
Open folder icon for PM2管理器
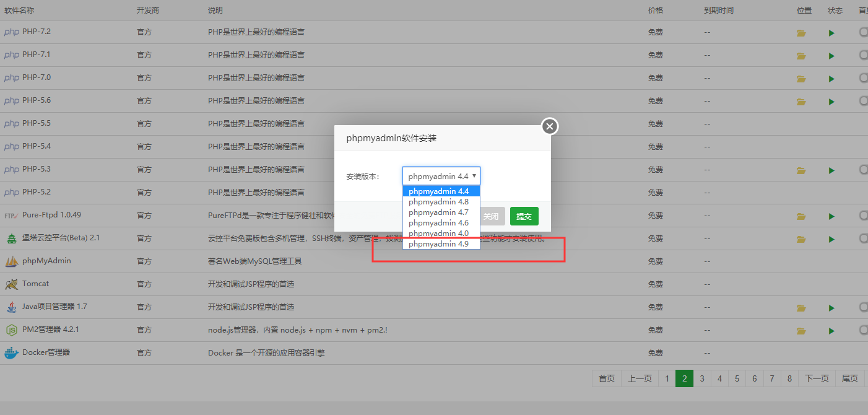tap(801, 331)
